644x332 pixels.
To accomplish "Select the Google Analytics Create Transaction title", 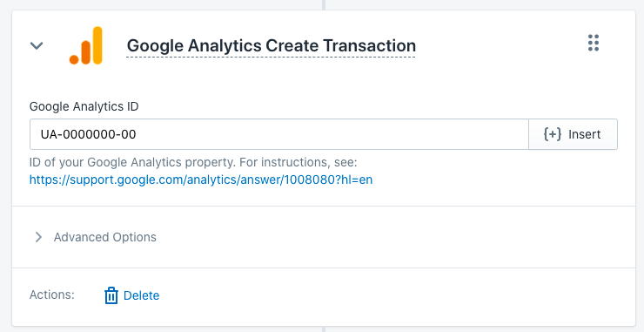I will click(x=271, y=45).
